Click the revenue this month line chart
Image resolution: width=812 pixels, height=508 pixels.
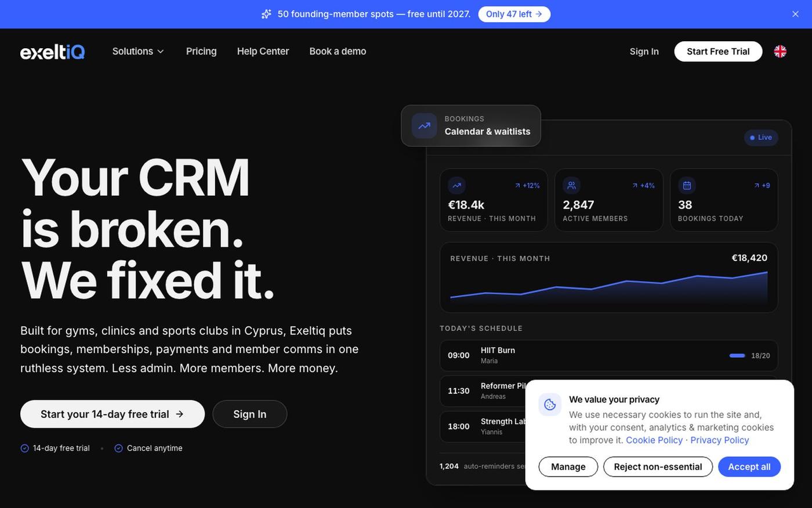(x=609, y=287)
